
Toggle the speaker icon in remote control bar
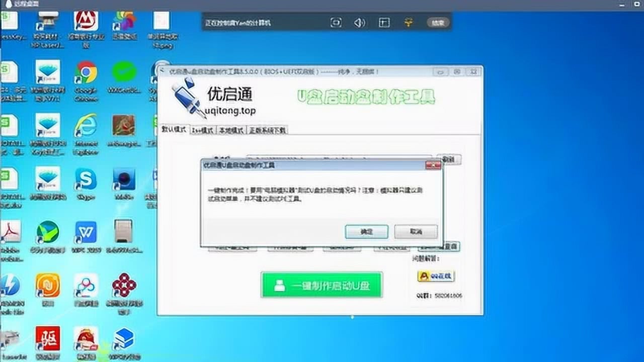coord(359,23)
